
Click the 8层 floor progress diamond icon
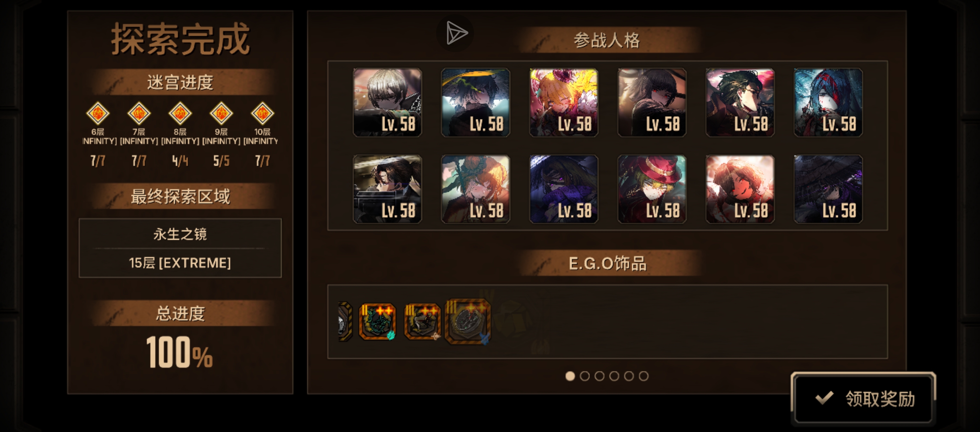pyautogui.click(x=180, y=113)
